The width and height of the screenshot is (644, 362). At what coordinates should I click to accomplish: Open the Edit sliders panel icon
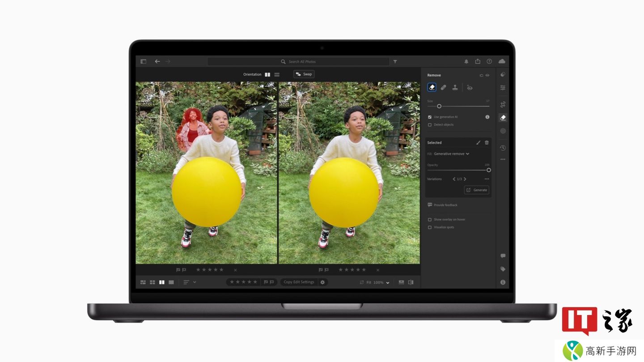tap(503, 88)
